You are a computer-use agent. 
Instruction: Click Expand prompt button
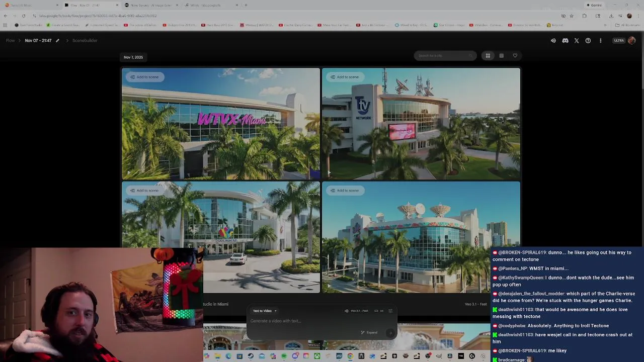tap(369, 332)
